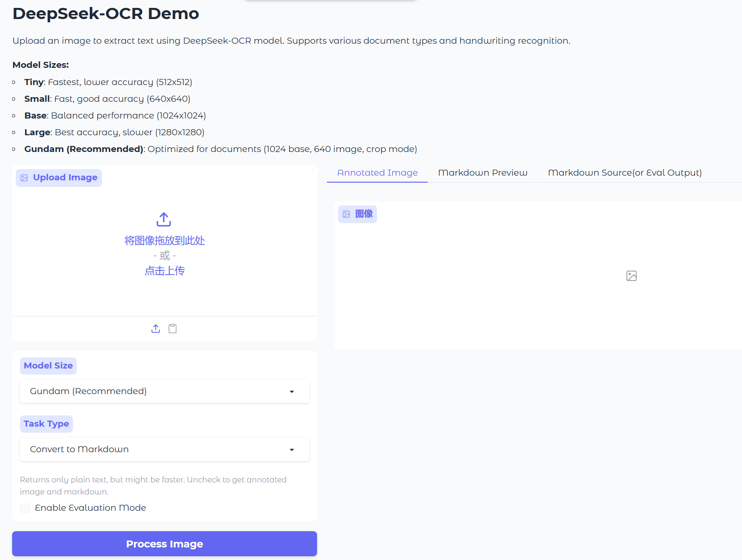Image resolution: width=742 pixels, height=560 pixels.
Task: Open the Gundam (Recommended) model size field
Action: click(153, 391)
